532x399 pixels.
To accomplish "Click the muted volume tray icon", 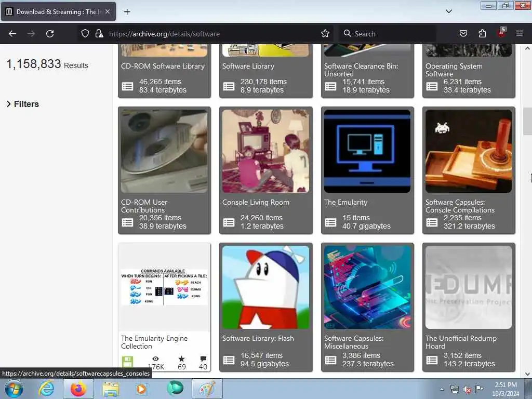I will [467, 390].
